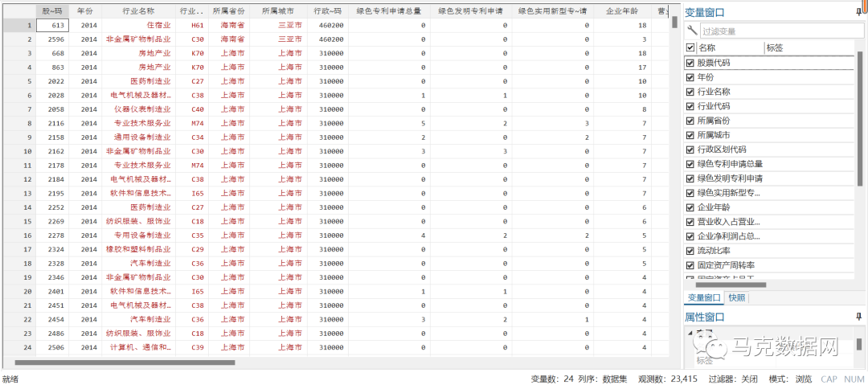Select the 股~码 column header
Image resolution: width=868 pixels, height=385 pixels.
pyautogui.click(x=52, y=10)
